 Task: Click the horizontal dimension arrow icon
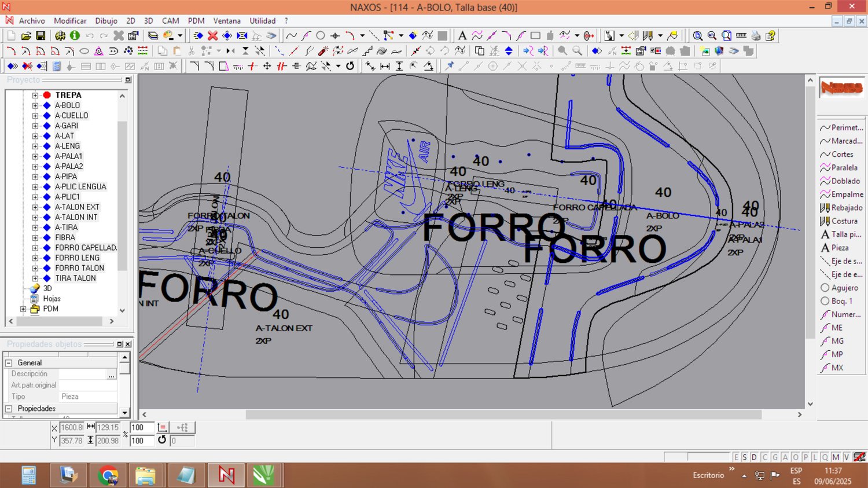pos(385,66)
